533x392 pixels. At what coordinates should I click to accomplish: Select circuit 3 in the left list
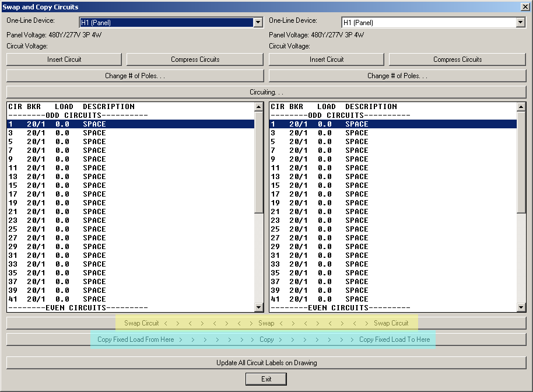tap(131, 133)
